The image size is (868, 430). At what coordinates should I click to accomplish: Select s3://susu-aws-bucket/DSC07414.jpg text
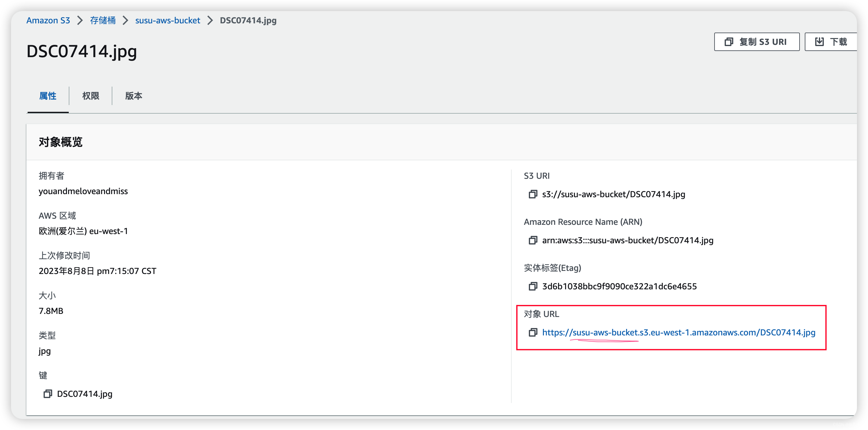(x=613, y=194)
